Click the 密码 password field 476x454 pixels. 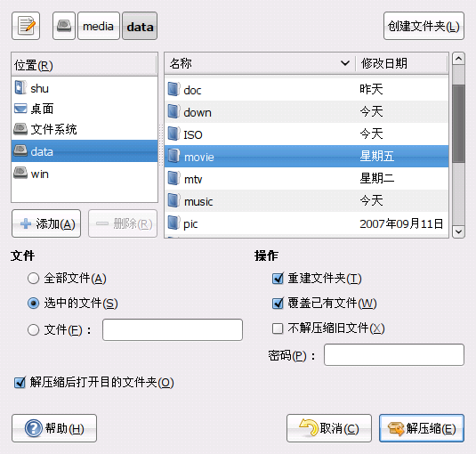(x=394, y=354)
